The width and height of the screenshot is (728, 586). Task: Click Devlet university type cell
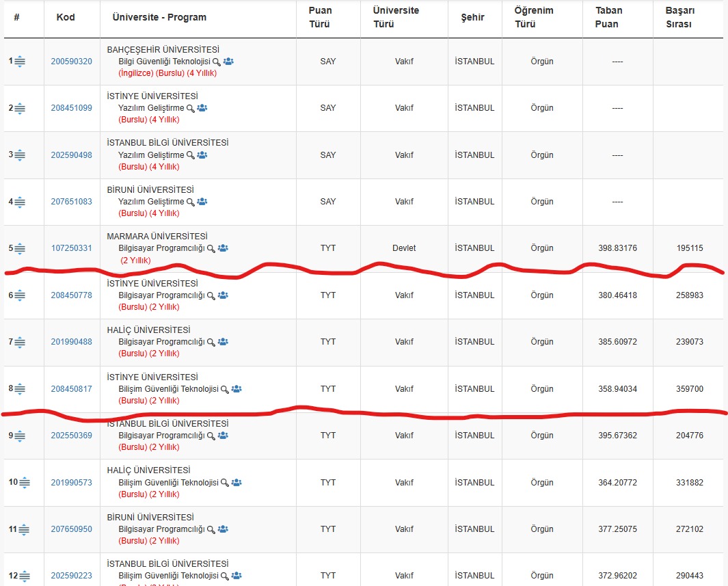(x=404, y=248)
